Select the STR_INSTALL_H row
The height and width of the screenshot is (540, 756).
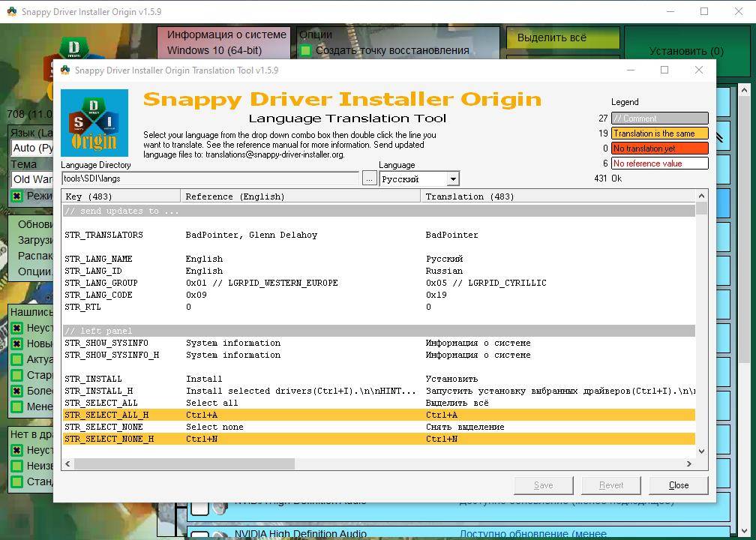379,391
